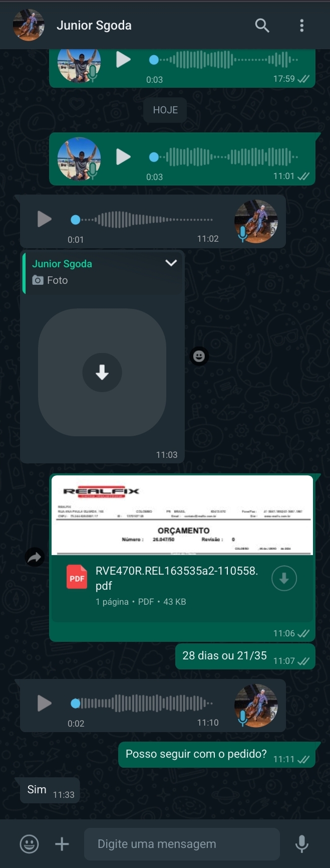Download the RVE470R PDF file
330x868 pixels.
tap(284, 578)
